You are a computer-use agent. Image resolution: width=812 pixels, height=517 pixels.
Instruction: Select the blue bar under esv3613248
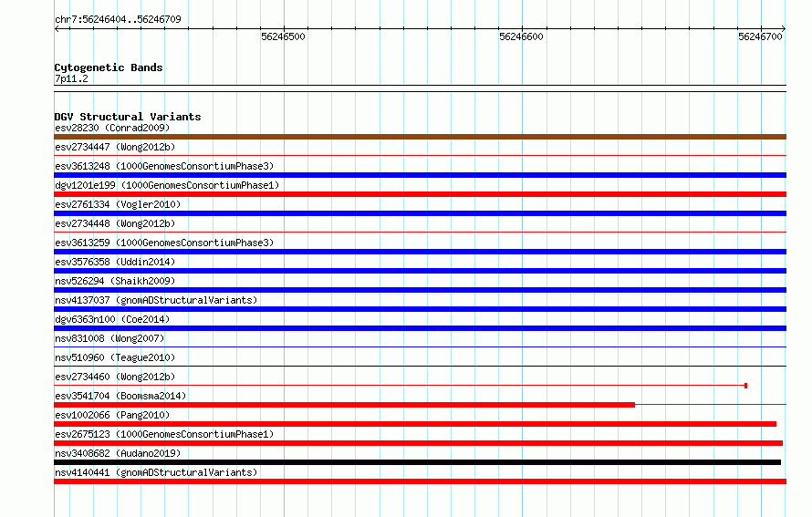click(x=420, y=175)
